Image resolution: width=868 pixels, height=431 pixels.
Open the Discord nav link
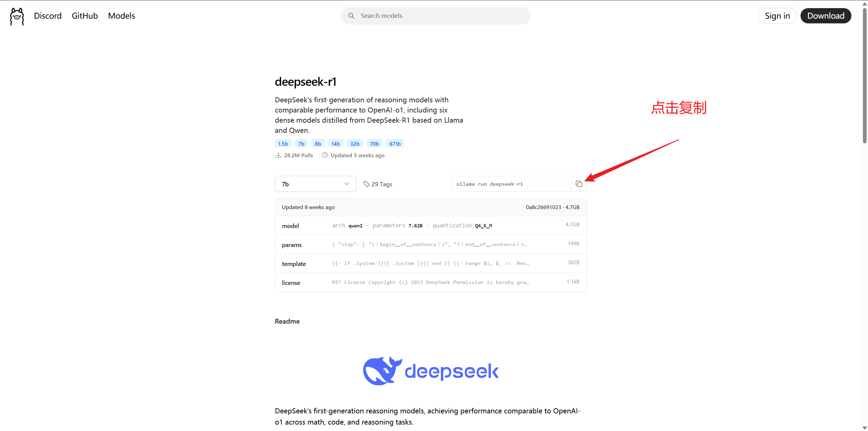48,16
